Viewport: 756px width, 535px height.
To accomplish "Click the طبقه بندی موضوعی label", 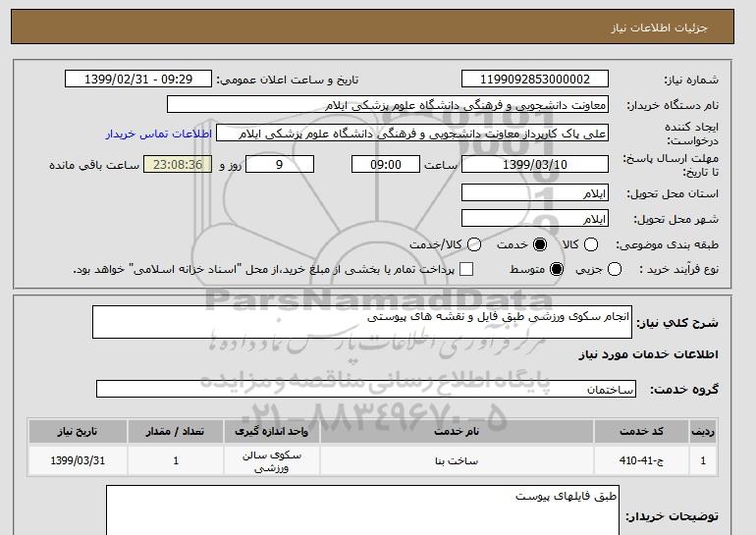I will point(667,244).
